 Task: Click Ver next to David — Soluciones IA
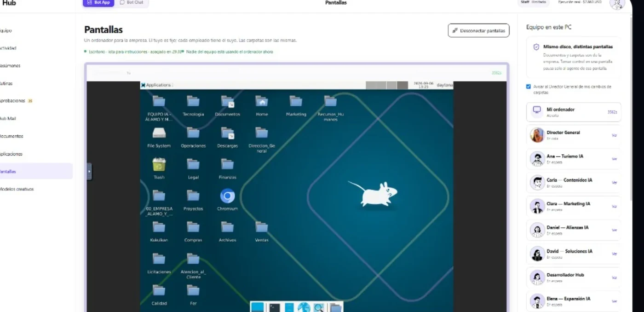click(x=614, y=254)
